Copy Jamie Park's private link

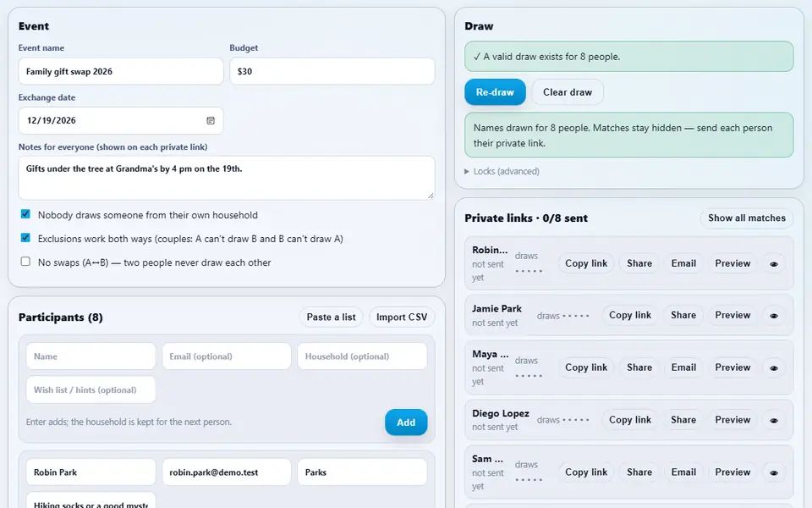630,315
